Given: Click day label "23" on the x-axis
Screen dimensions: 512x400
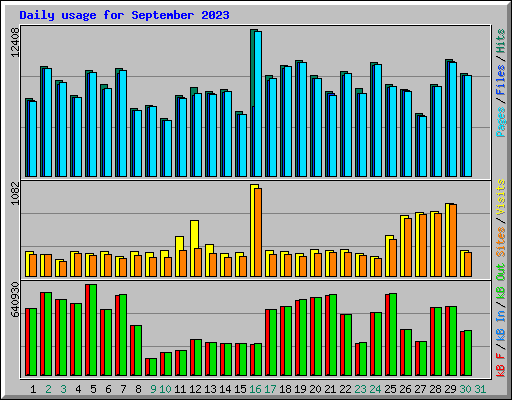Looking at the screenshot, I should point(360,389).
